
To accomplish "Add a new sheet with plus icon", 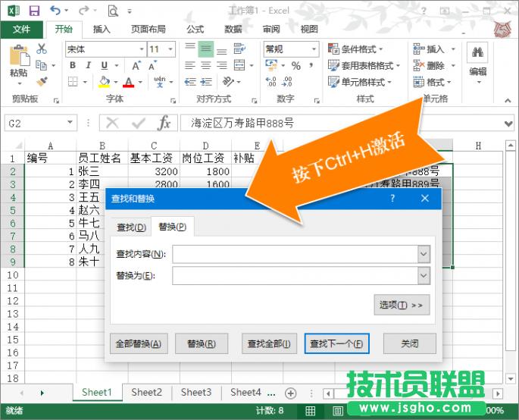I will (x=290, y=393).
